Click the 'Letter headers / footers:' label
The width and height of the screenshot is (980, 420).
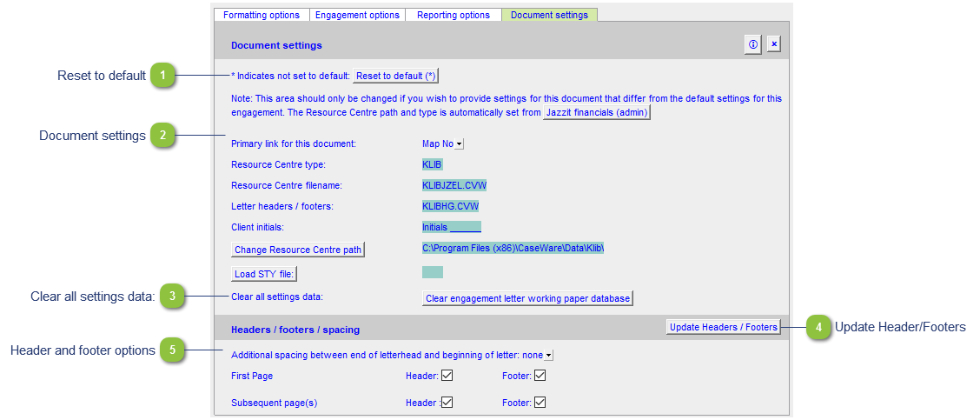pyautogui.click(x=282, y=206)
